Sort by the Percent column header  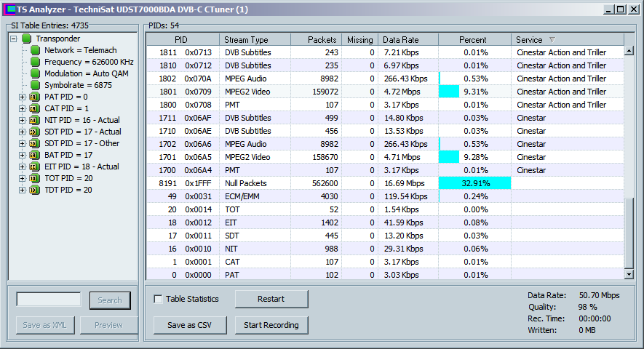click(474, 40)
